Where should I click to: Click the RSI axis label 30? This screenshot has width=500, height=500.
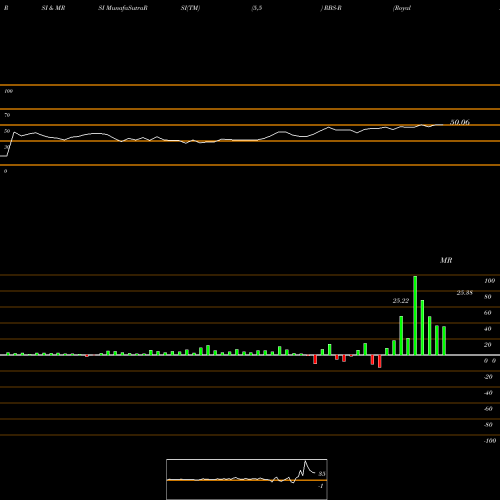pyautogui.click(x=7, y=147)
